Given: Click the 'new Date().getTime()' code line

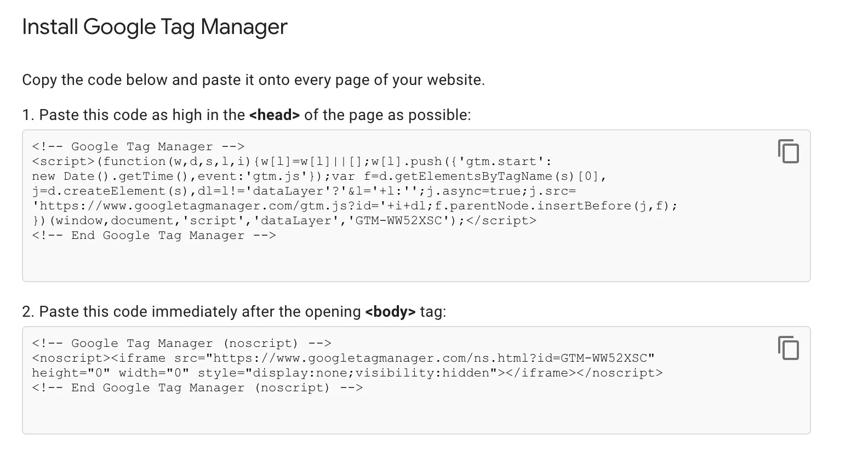Looking at the screenshot, I should coord(319,176).
